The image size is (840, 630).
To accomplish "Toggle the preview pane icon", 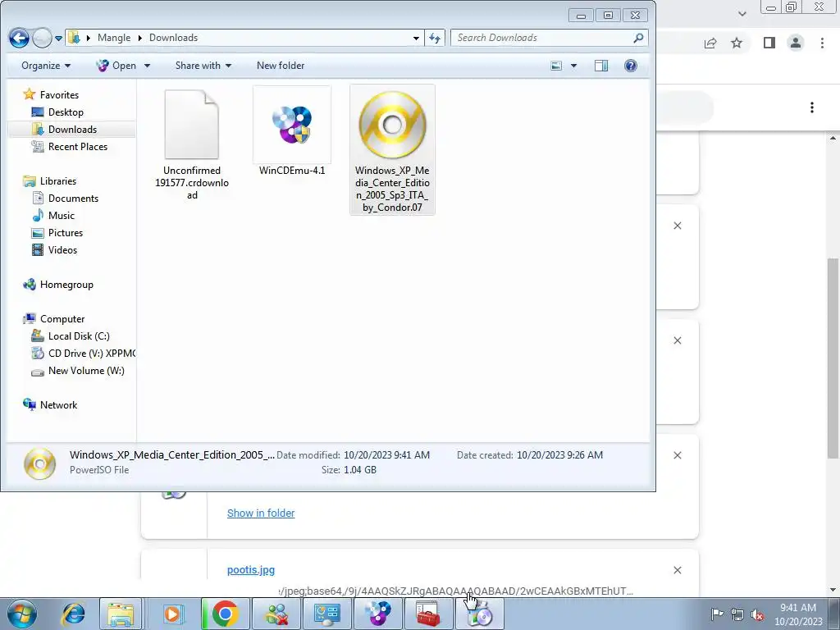I will tap(601, 66).
